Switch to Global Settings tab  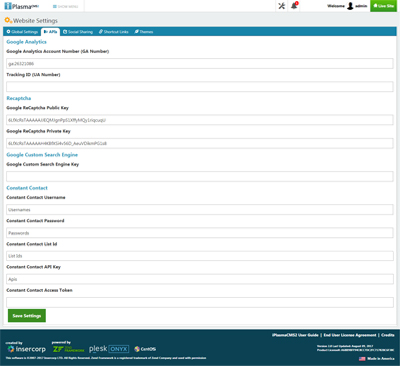pos(22,32)
